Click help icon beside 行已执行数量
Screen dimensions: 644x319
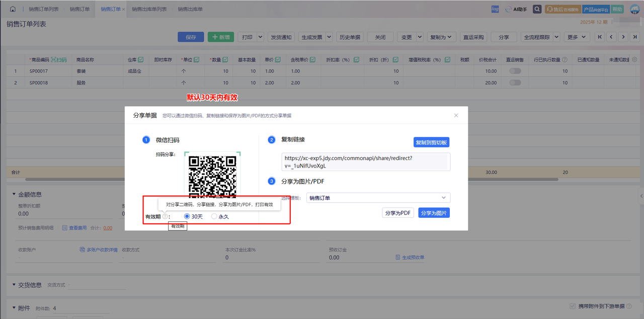(565, 59)
